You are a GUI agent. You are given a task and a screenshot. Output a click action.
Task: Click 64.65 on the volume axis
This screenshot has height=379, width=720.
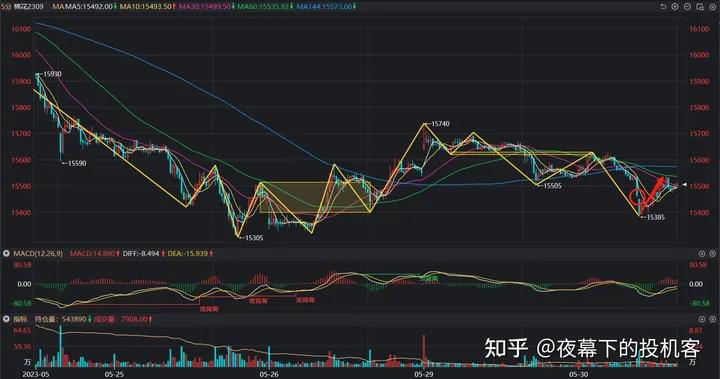pyautogui.click(x=23, y=331)
